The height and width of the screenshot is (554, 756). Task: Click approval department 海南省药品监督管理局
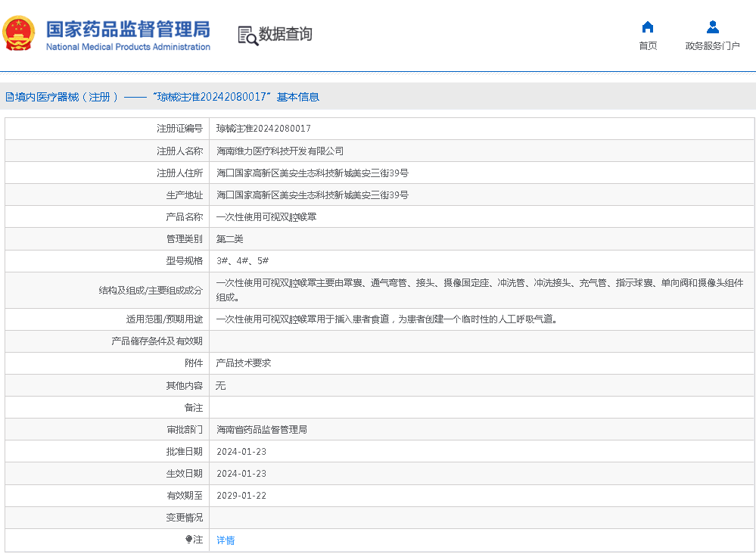point(261,429)
